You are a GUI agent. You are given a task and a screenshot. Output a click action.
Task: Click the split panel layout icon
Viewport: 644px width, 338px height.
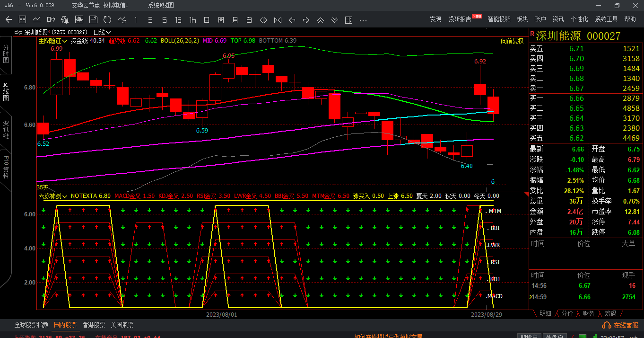point(348,19)
